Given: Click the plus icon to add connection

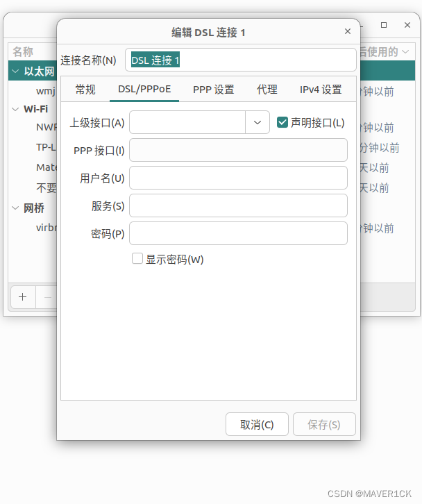Looking at the screenshot, I should click(23, 296).
